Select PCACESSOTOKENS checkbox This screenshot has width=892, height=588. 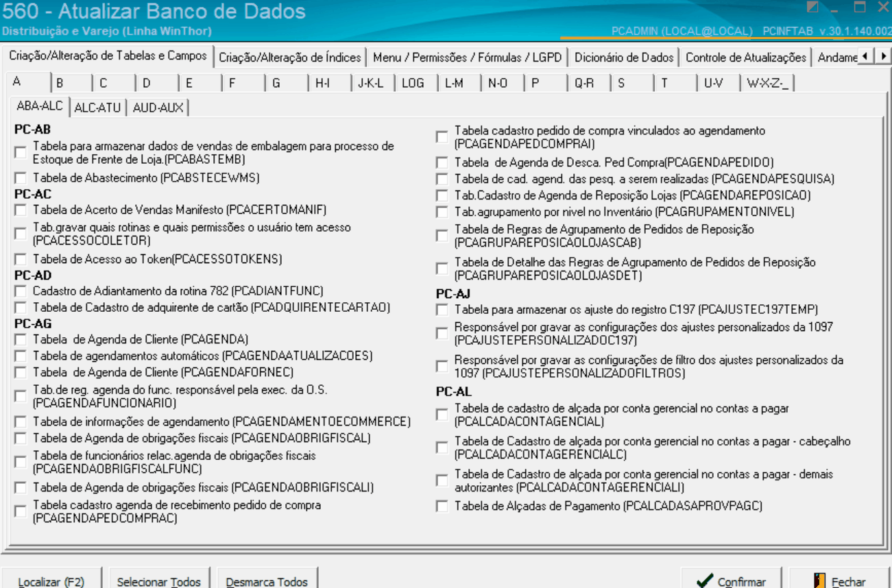pos(21,259)
